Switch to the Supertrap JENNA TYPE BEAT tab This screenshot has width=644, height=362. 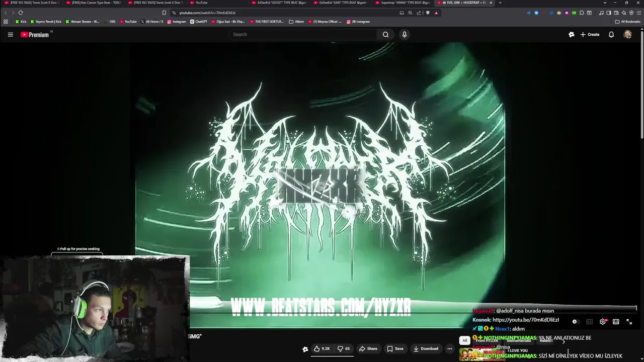(x=403, y=3)
